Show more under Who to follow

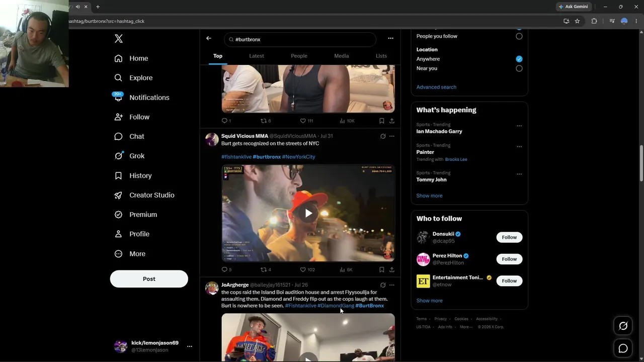(x=429, y=301)
